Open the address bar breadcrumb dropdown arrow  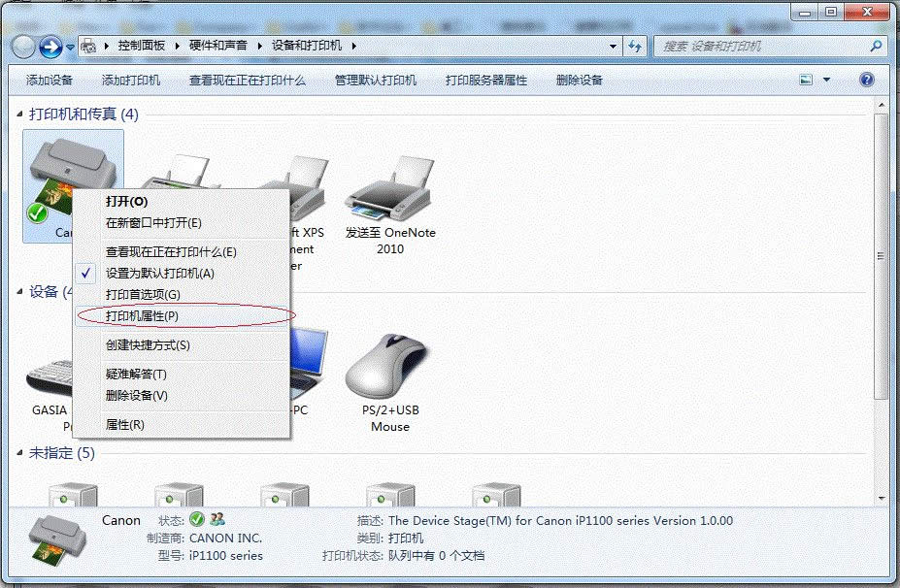(x=612, y=45)
